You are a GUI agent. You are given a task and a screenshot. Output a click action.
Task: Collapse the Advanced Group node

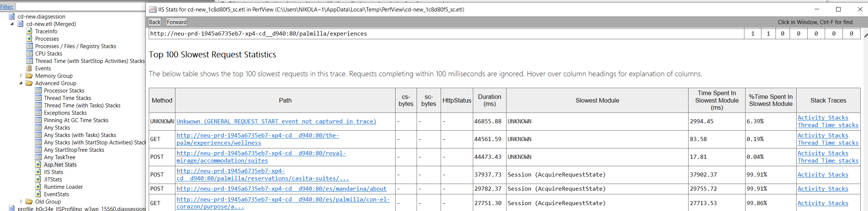click(x=21, y=83)
